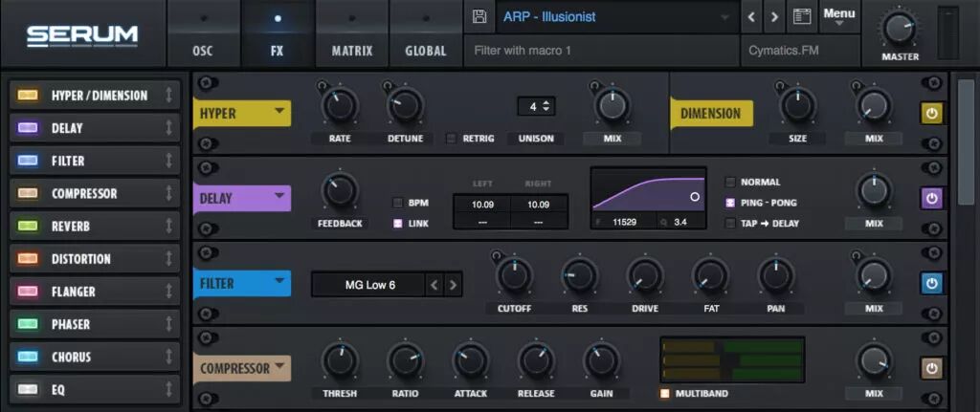Click the Delay rack color icon

[28, 128]
